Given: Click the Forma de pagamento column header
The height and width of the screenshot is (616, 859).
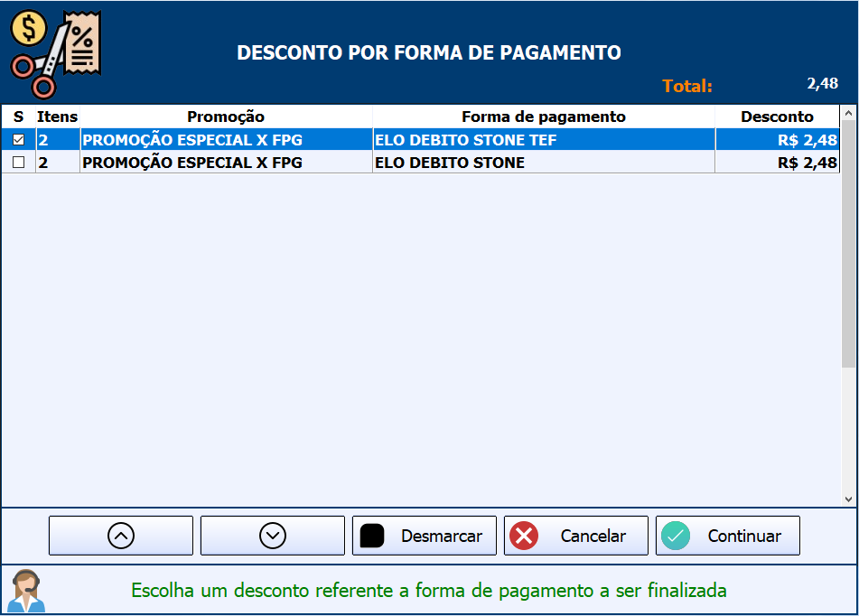Looking at the screenshot, I should (x=543, y=117).
